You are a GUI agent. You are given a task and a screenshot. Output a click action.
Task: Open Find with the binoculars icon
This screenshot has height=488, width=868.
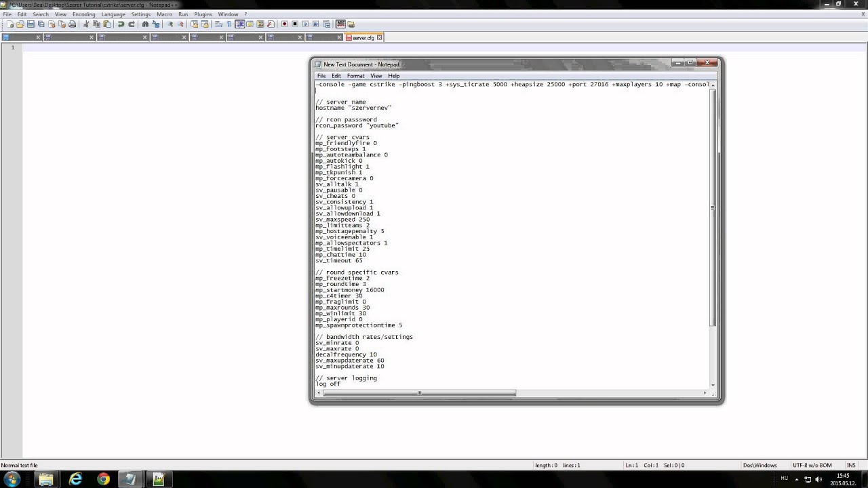tap(145, 24)
